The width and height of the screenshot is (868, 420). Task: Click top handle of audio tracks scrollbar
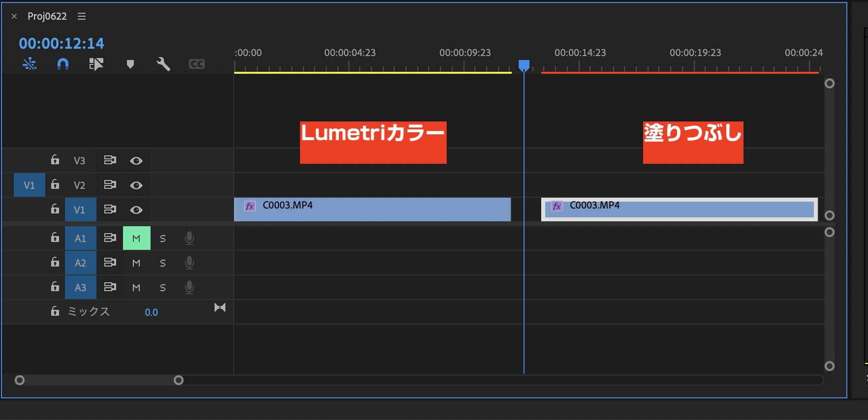pyautogui.click(x=830, y=232)
